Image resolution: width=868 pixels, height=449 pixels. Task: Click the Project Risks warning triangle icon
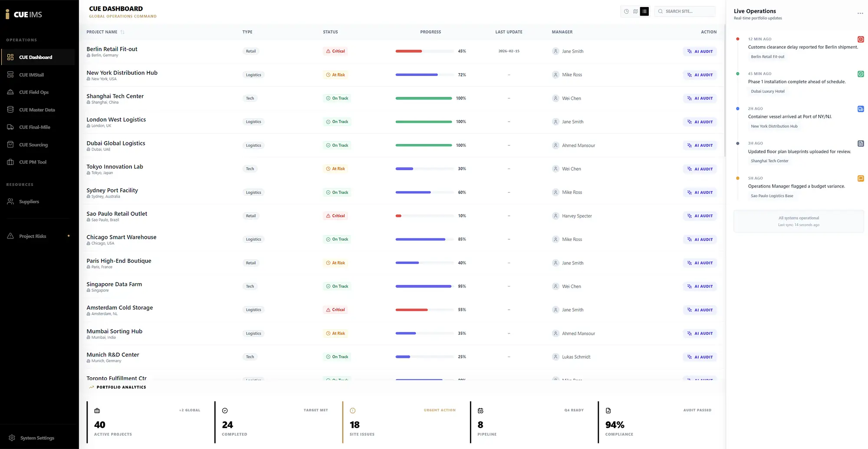(10, 236)
